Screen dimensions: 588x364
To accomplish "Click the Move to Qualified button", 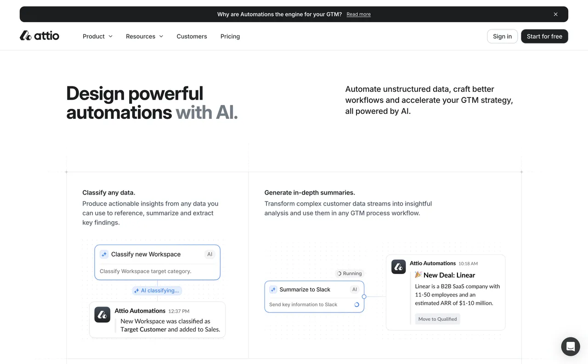I will click(437, 319).
